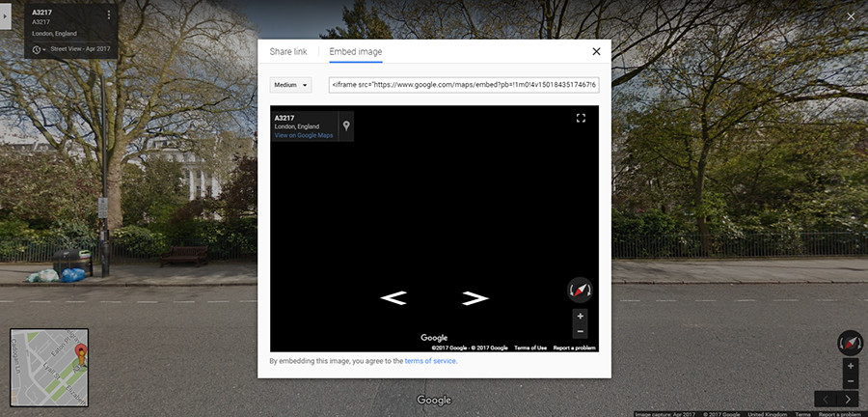Screen dimensions: 868x417
Task: Open View on Google Maps link in preview
Action: click(x=304, y=135)
